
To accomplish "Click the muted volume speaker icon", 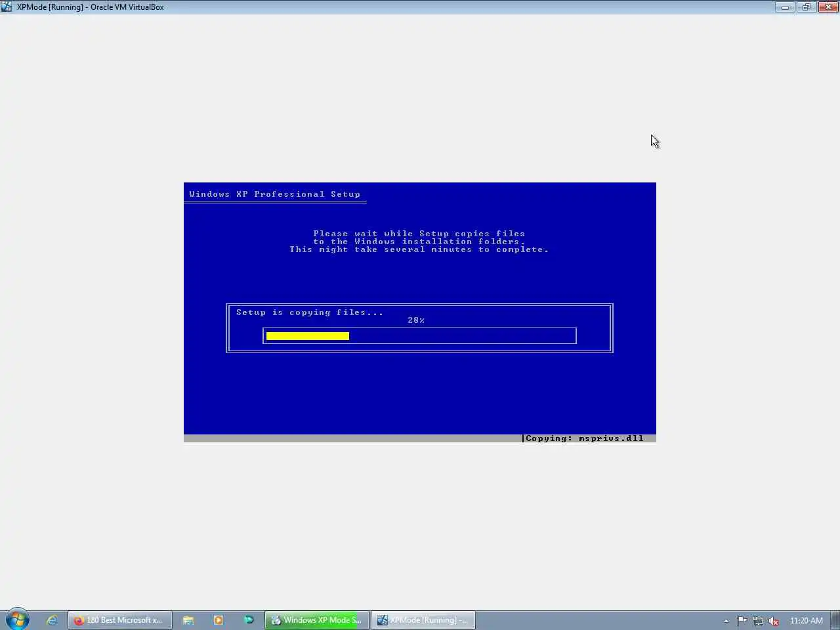I will [774, 621].
